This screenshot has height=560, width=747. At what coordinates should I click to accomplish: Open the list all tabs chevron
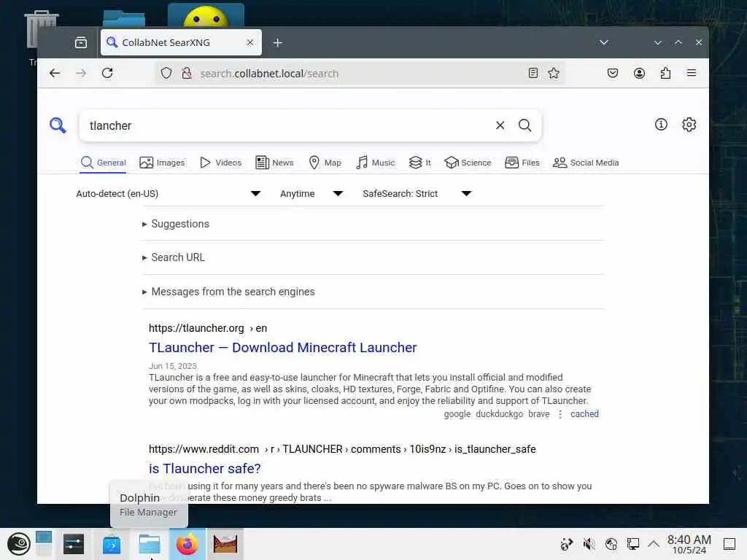pos(603,42)
